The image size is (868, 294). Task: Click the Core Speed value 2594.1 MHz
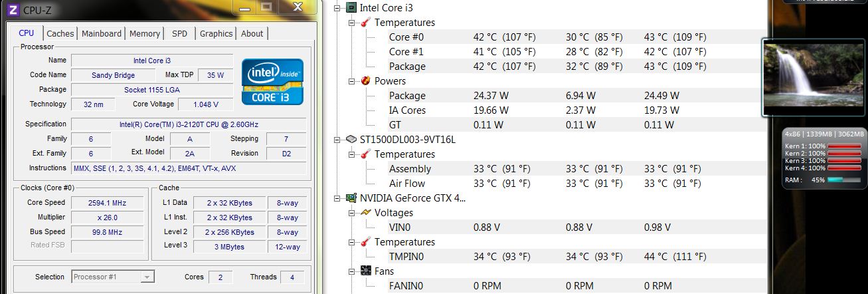click(x=107, y=203)
